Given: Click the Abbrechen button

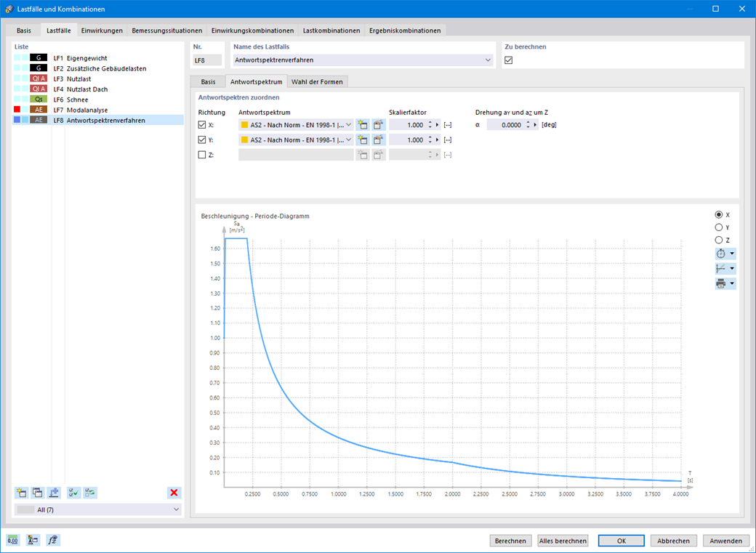Looking at the screenshot, I should pyautogui.click(x=673, y=541).
